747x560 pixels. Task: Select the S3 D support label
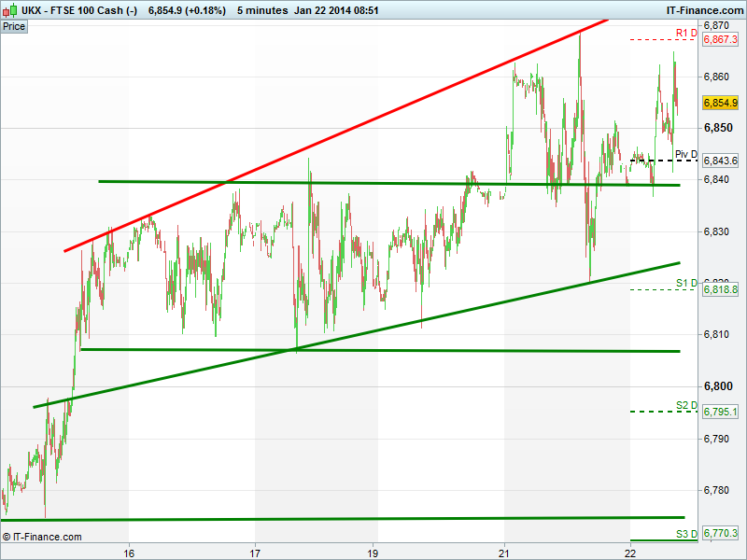click(686, 534)
